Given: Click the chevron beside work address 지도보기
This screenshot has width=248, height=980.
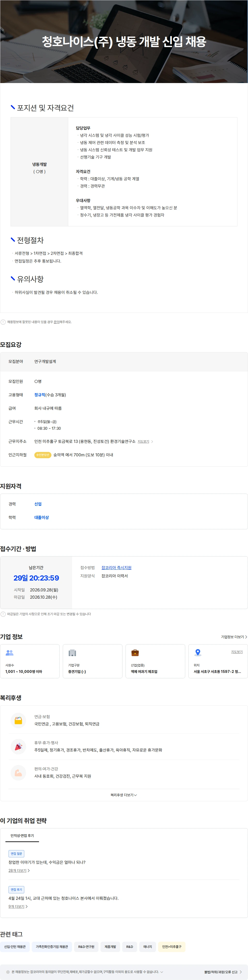Looking at the screenshot, I should (152, 441).
